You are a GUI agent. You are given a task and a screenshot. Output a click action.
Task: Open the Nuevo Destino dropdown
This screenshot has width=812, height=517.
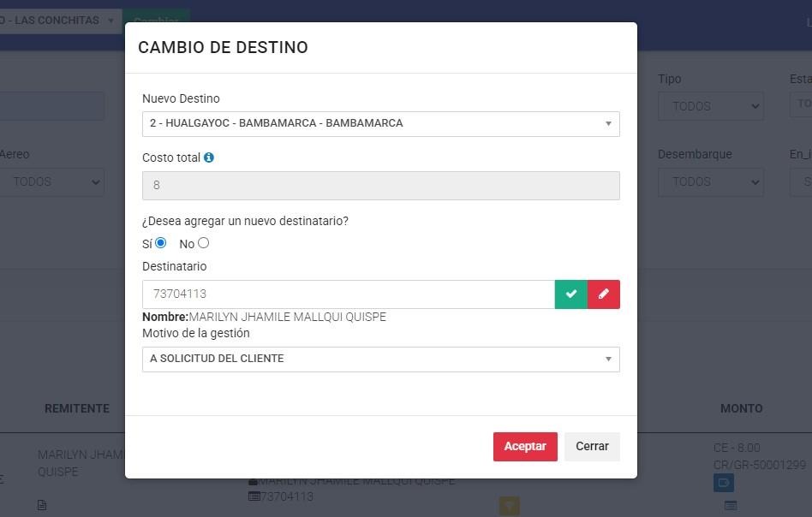click(380, 123)
